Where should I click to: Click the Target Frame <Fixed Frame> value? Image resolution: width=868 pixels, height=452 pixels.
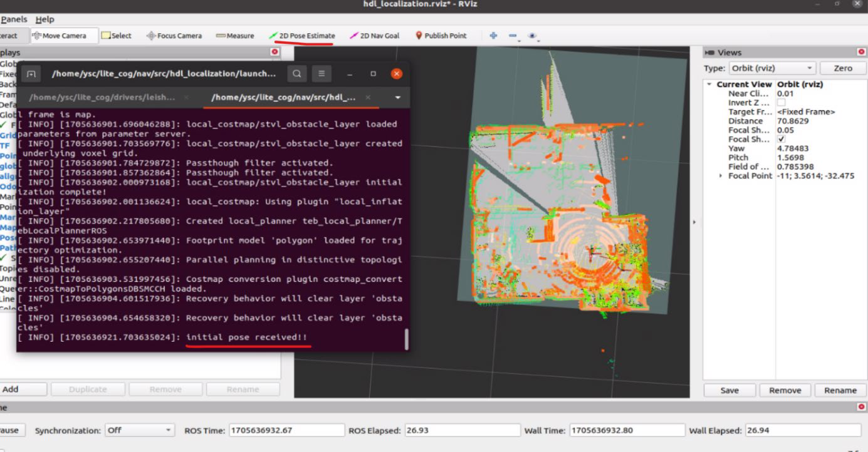pos(806,111)
